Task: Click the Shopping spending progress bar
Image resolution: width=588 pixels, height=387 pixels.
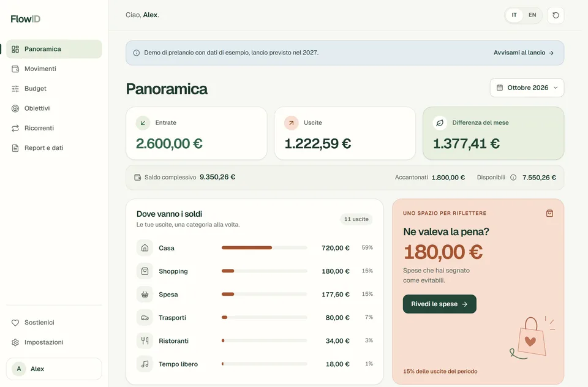Action: click(265, 271)
